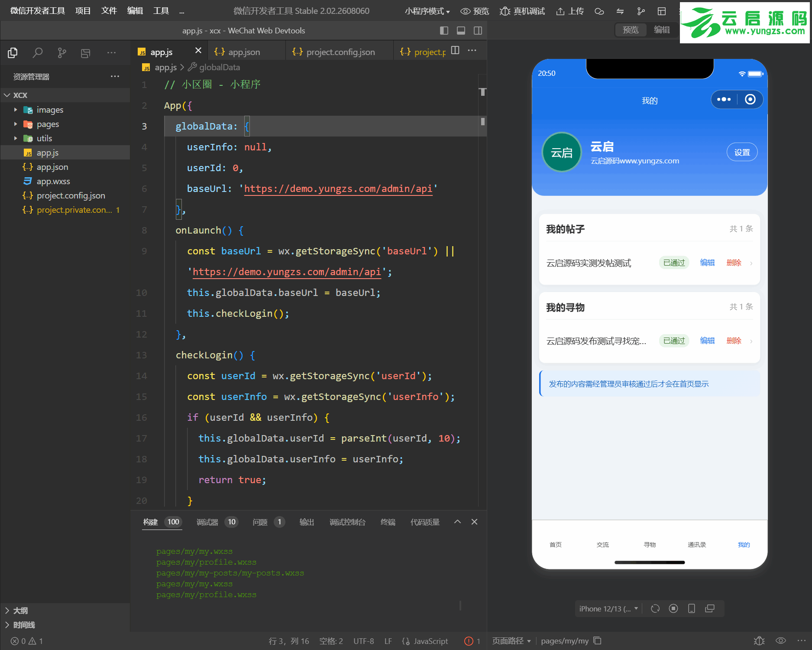Image resolution: width=812 pixels, height=650 pixels.
Task: Split the editor with the split icon
Action: coord(455,50)
